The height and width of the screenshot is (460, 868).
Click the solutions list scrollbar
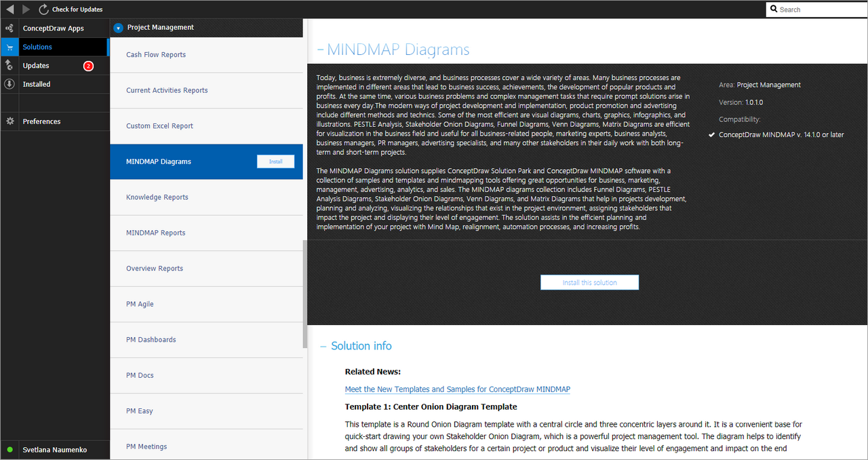305,294
